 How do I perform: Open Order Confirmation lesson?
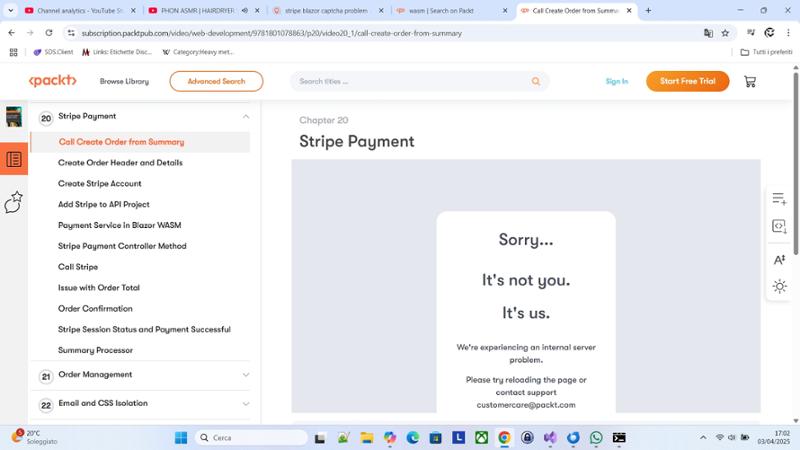pyautogui.click(x=95, y=309)
